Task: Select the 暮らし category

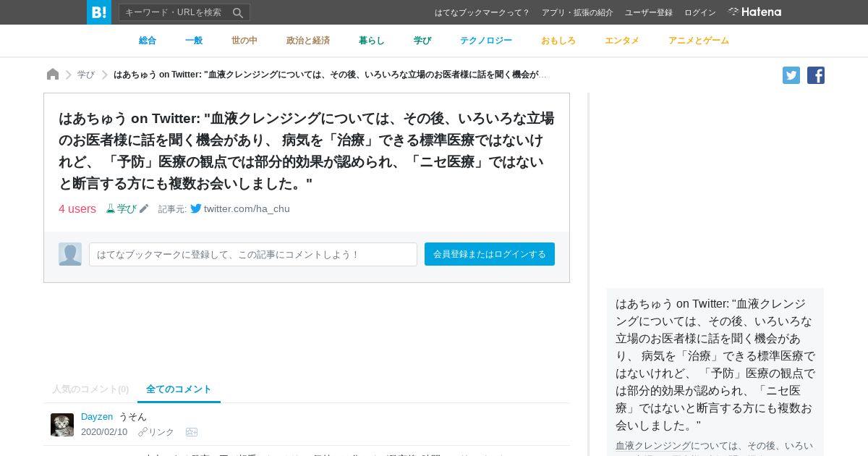Action: pos(372,41)
